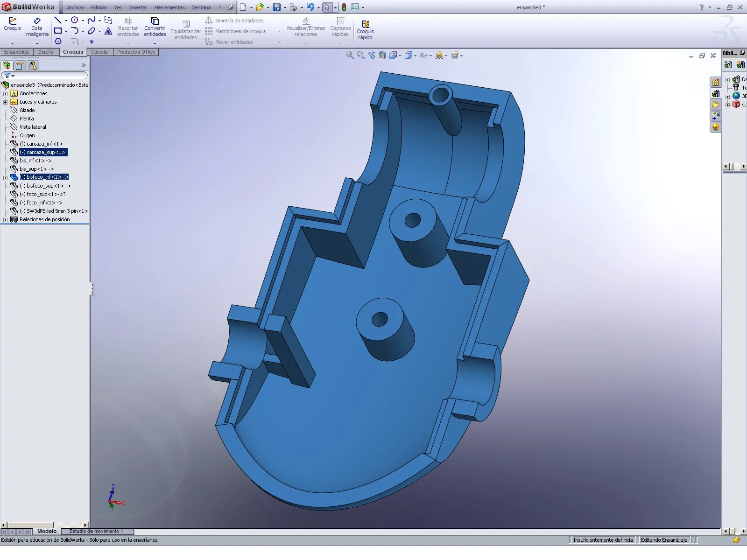The image size is (747, 560).
Task: Click the Undo arrow icon
Action: tap(310, 7)
